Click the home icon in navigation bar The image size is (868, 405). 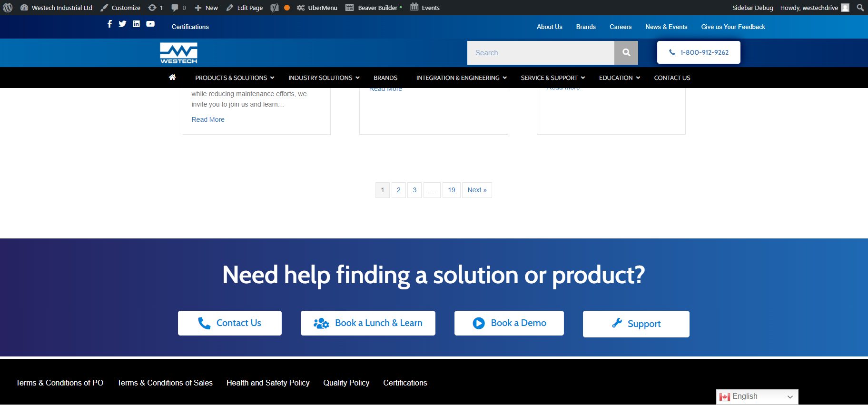point(172,78)
